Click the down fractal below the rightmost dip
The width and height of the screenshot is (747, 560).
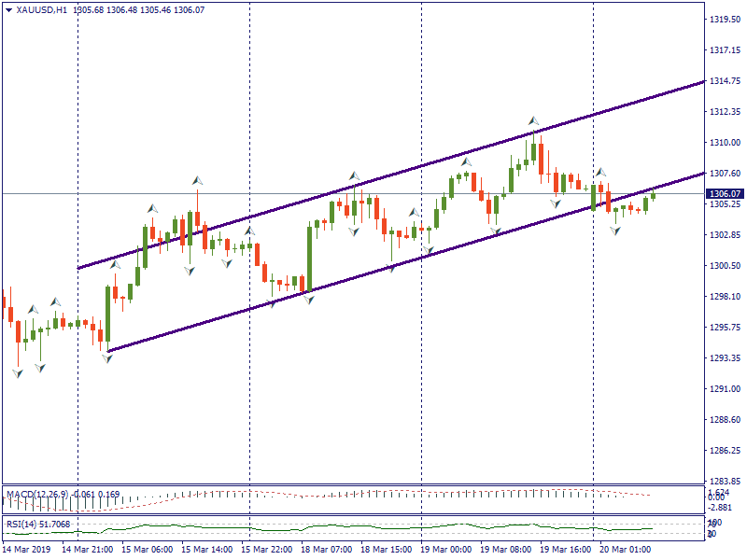click(614, 230)
